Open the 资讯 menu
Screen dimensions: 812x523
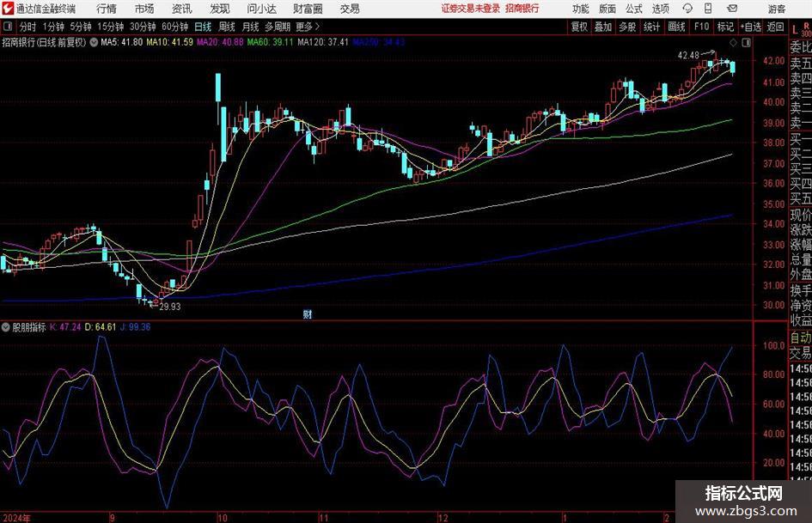182,9
